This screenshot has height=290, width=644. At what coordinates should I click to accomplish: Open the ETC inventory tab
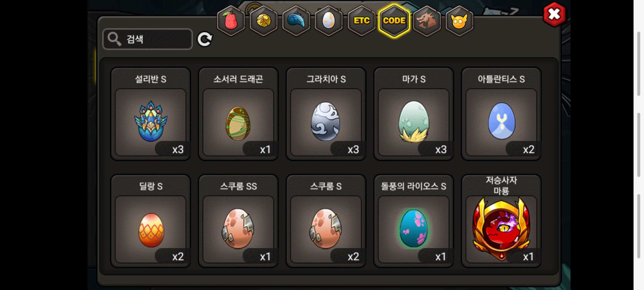point(361,21)
